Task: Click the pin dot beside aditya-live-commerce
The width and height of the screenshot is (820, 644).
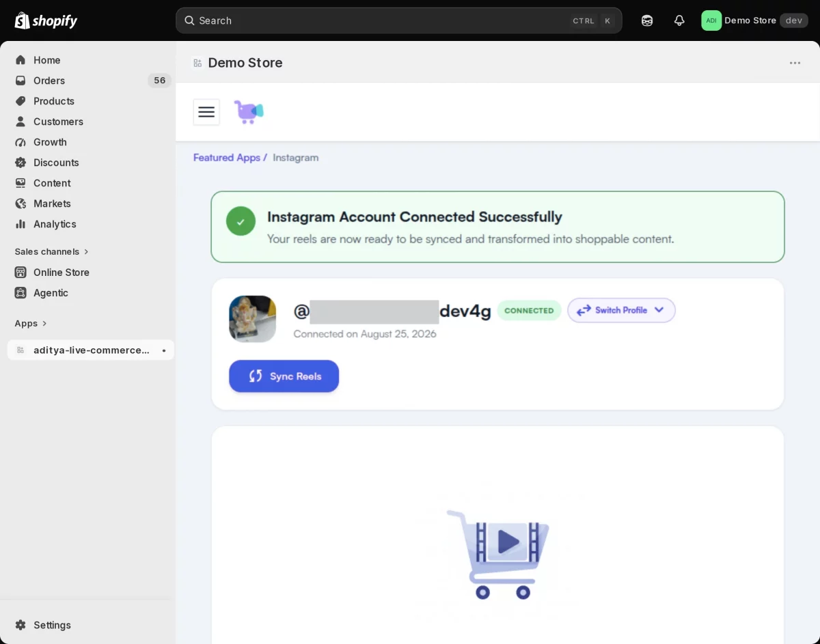Action: click(164, 350)
